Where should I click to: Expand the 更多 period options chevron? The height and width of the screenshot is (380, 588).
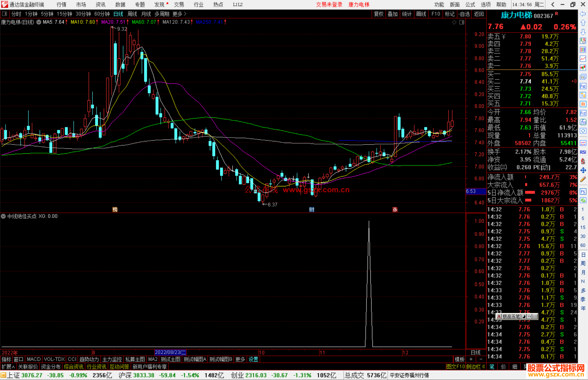pos(185,14)
